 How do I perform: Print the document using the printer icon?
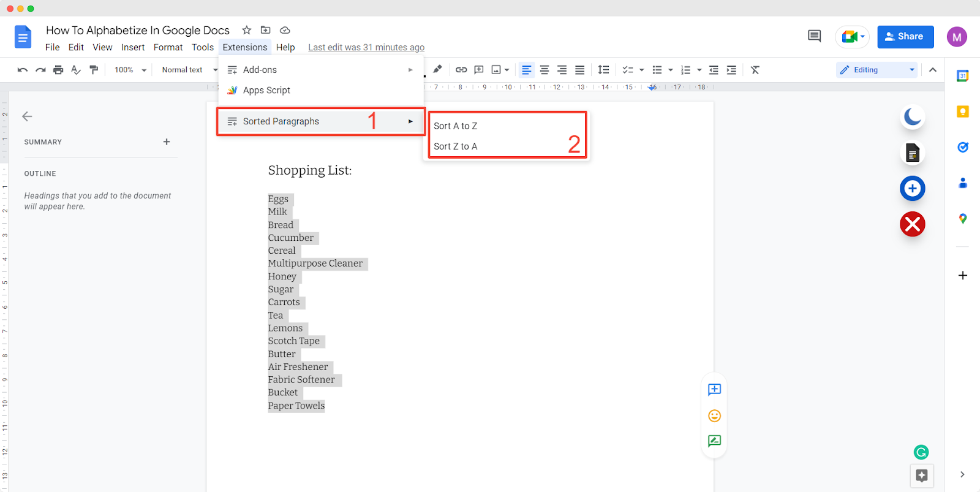(x=58, y=70)
